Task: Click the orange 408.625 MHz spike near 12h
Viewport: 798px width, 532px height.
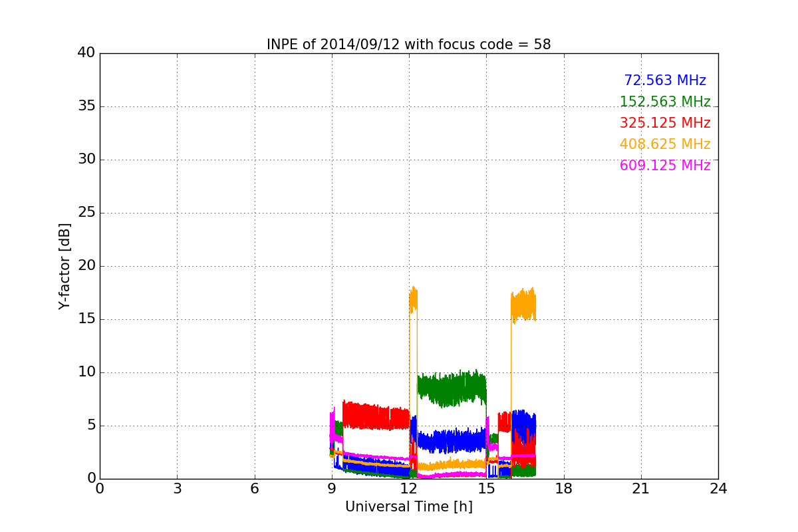Action: (x=413, y=301)
